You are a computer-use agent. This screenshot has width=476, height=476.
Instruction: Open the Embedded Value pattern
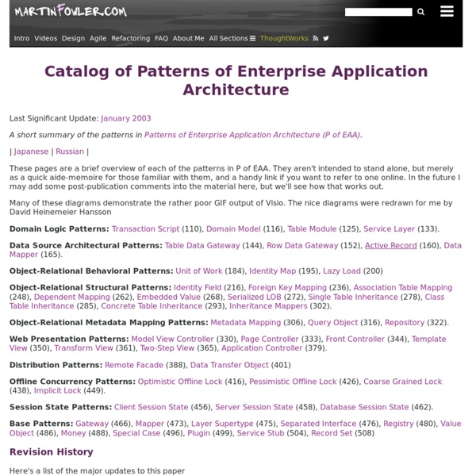pos(169,297)
